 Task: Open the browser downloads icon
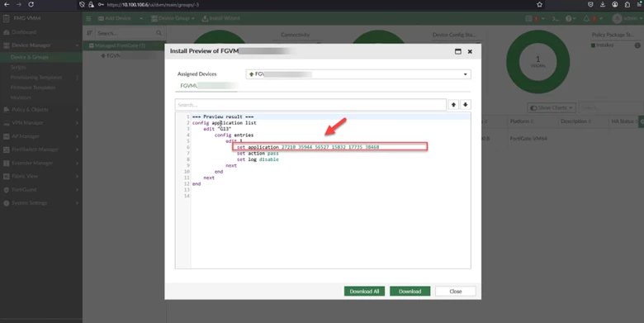click(603, 4)
